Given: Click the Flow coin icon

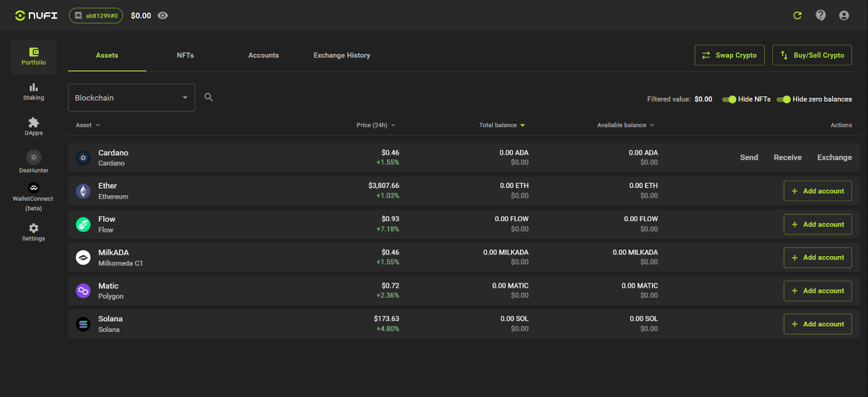Looking at the screenshot, I should coord(83,225).
